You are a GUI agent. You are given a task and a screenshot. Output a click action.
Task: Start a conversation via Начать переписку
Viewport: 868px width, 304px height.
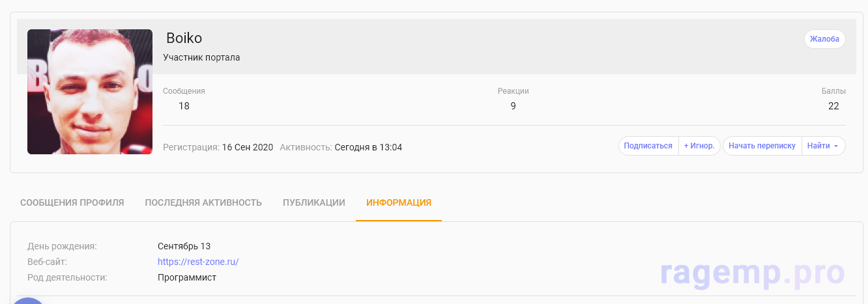762,146
